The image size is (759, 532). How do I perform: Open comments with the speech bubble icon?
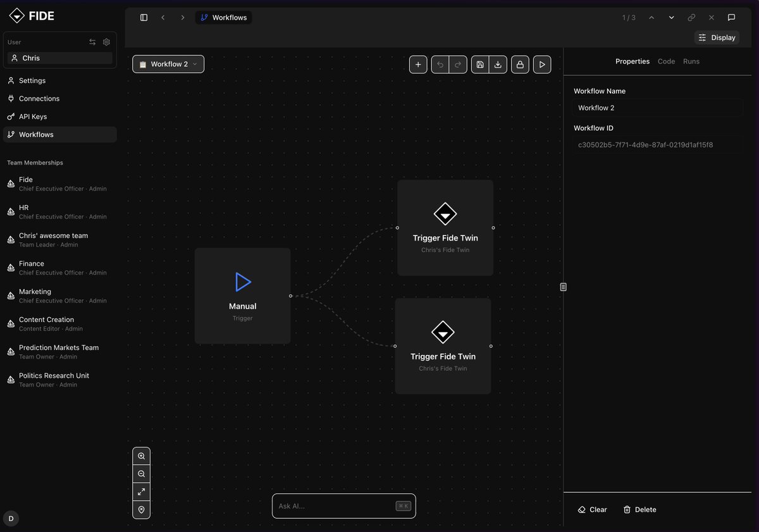(732, 17)
